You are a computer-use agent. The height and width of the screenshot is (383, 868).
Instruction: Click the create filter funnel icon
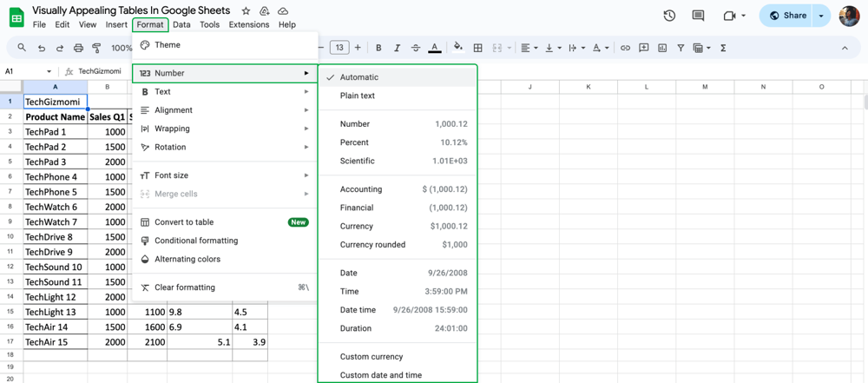681,48
